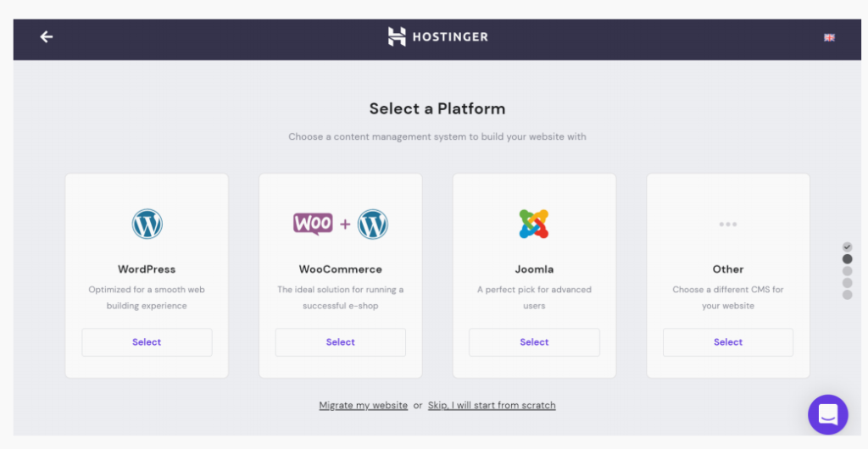Click the Hostinger logo in the top bar
Image resolution: width=868 pixels, height=449 pixels.
point(437,36)
